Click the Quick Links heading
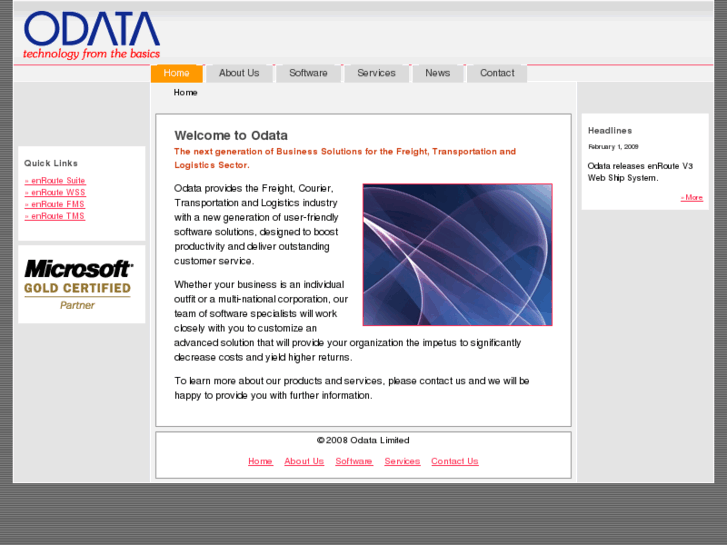This screenshot has height=545, width=727. [51, 163]
